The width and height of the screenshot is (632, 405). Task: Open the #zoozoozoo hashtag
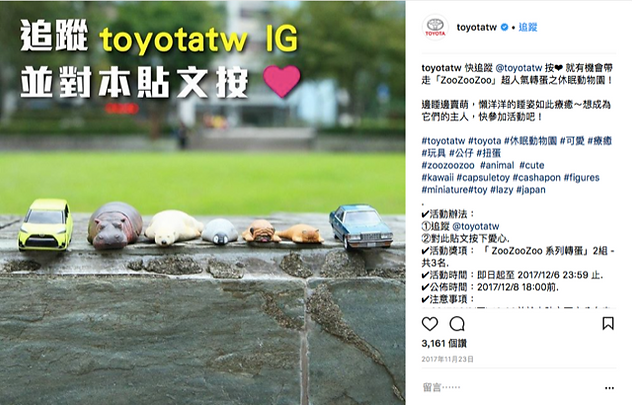pos(448,165)
